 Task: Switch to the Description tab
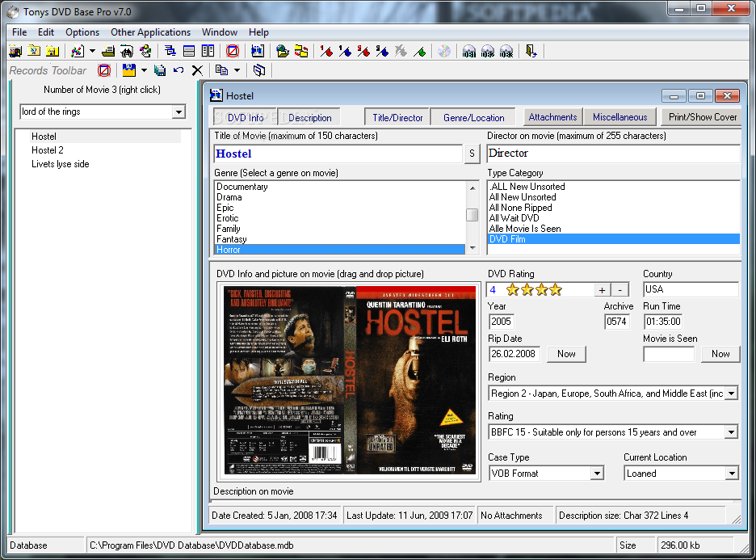(309, 118)
